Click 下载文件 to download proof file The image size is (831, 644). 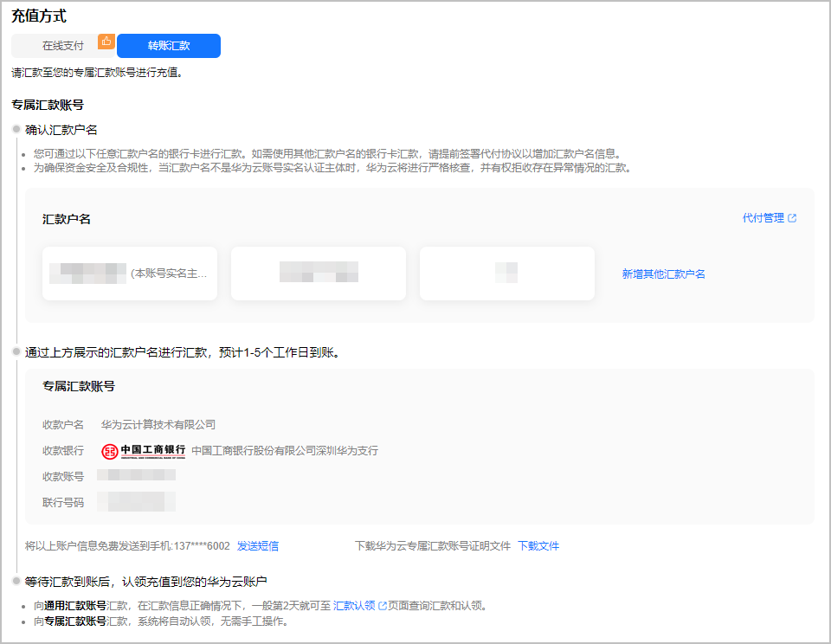(538, 546)
